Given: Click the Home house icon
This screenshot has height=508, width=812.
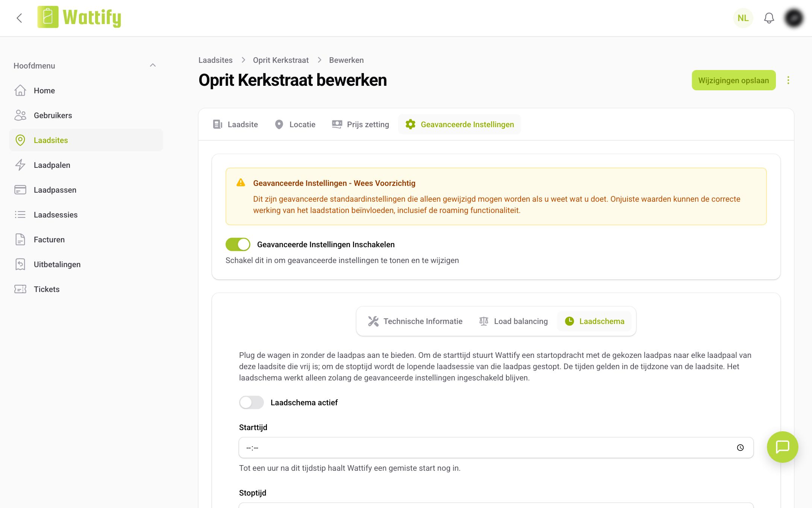Looking at the screenshot, I should [x=20, y=91].
